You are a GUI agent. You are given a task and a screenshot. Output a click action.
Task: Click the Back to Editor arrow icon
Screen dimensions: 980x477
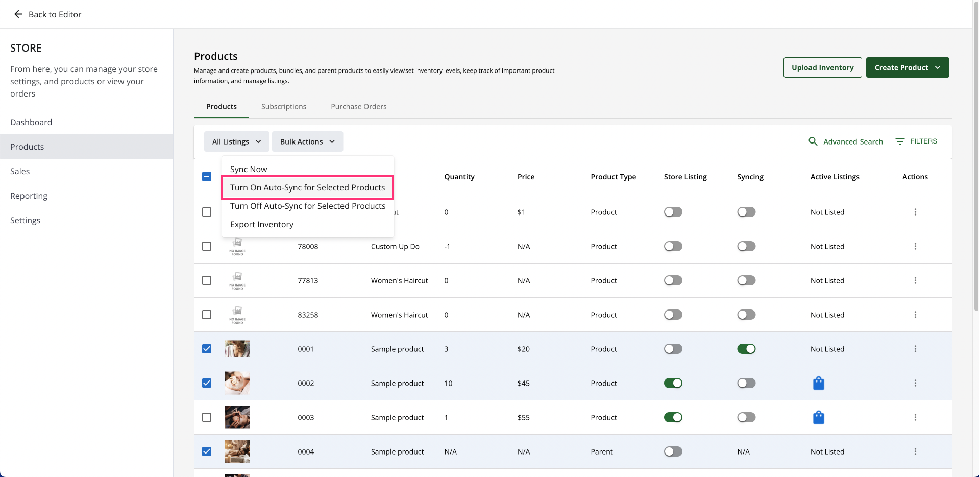[18, 14]
